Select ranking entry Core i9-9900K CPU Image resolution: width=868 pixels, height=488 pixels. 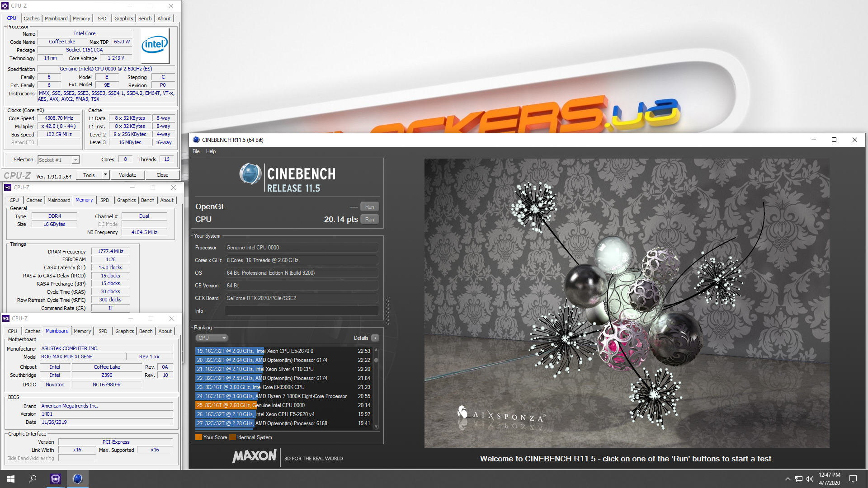(x=283, y=387)
